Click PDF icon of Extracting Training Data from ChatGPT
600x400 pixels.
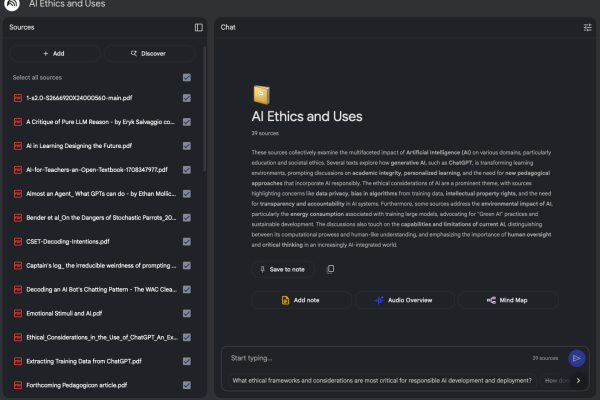click(18, 361)
